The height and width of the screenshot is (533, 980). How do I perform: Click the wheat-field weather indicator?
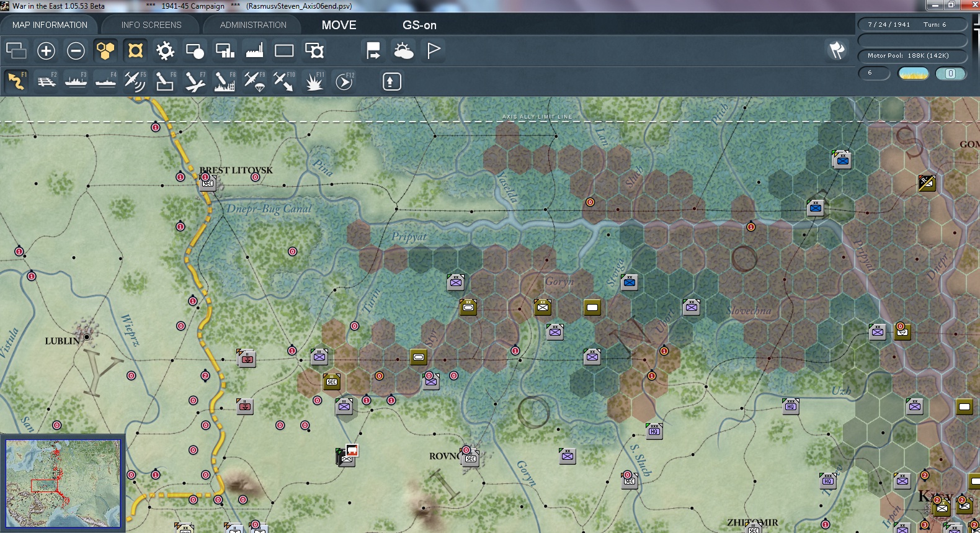(x=914, y=73)
